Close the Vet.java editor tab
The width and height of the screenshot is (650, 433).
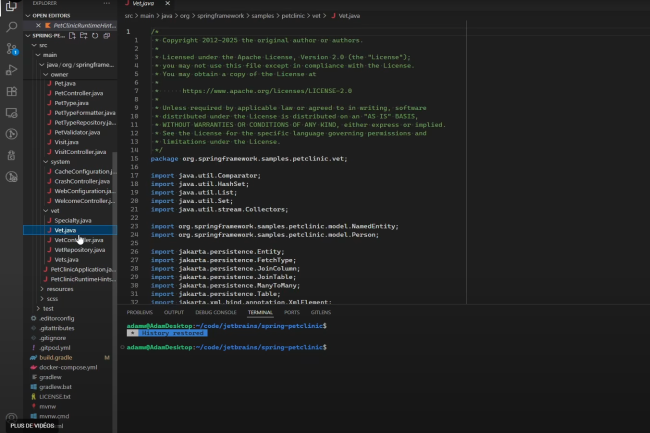tap(167, 3)
